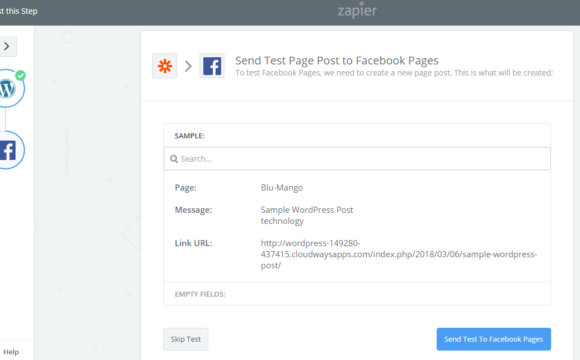Image resolution: width=580 pixels, height=360 pixels.
Task: Click Send Test To Facebook Pages button
Action: click(x=493, y=339)
